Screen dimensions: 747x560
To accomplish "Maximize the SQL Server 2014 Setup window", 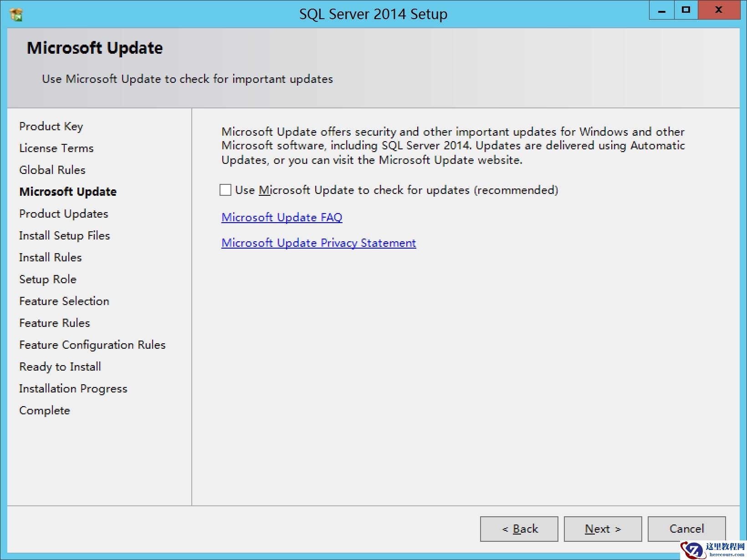I will point(686,10).
